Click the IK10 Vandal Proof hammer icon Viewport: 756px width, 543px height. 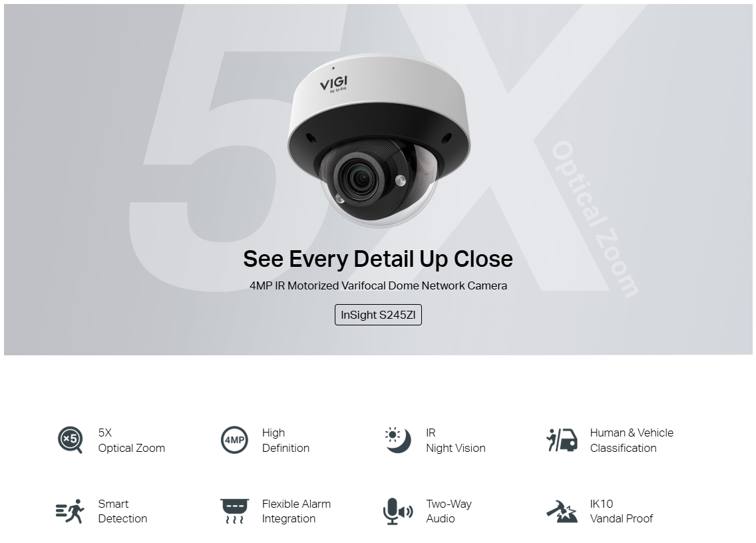(562, 511)
